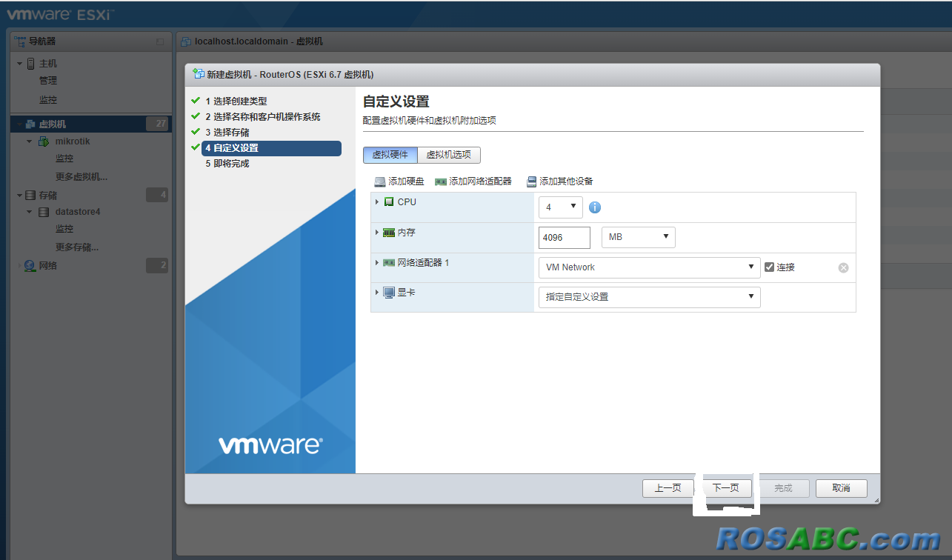Viewport: 952px width, 560px height.
Task: Expand the 网络 tree node
Action: (x=19, y=266)
